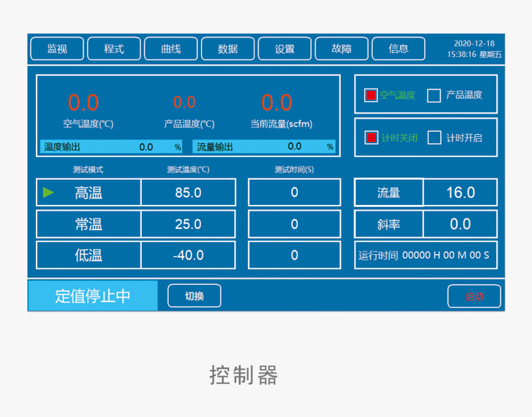
Task: View the 故障 fault tab
Action: tap(342, 48)
